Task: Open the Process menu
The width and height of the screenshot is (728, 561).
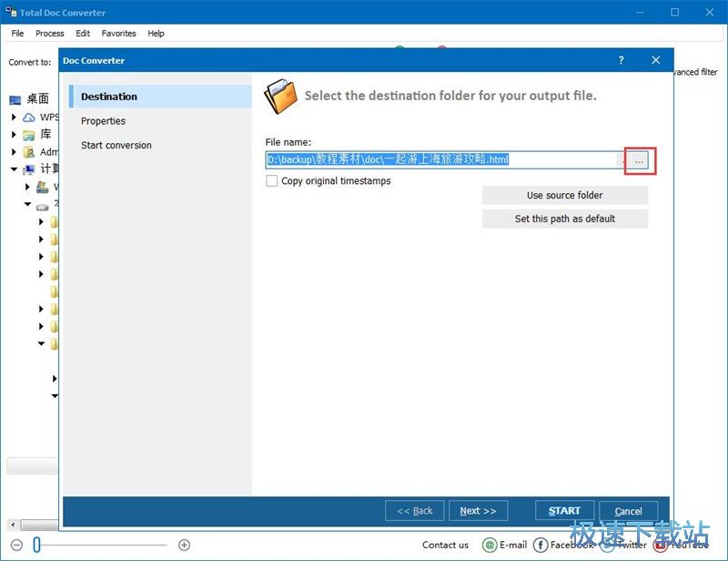Action: click(50, 34)
